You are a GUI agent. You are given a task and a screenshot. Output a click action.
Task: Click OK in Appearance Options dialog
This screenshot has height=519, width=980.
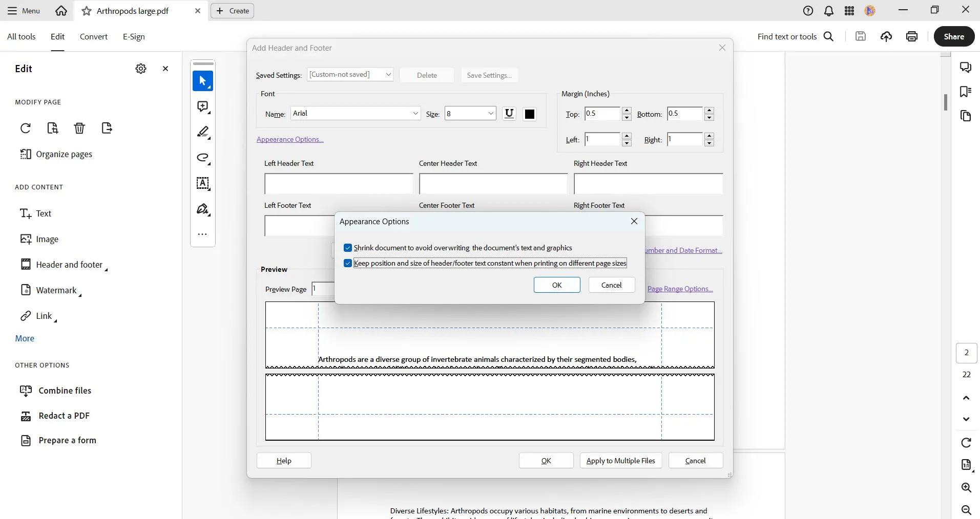pyautogui.click(x=556, y=285)
